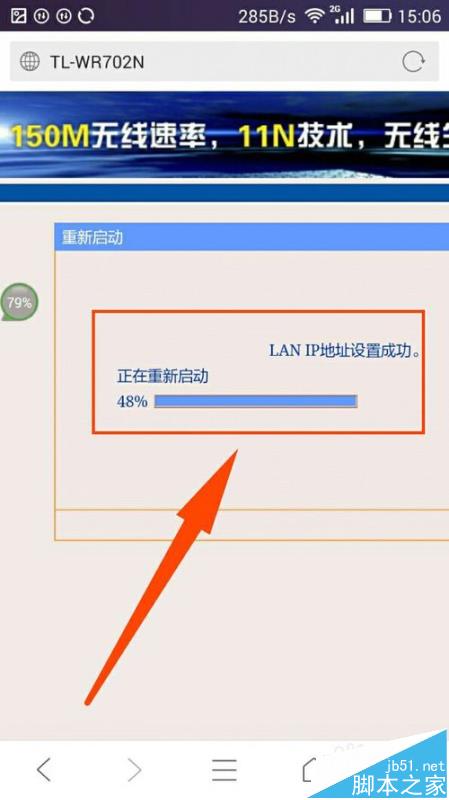Screen dimensions: 449x800
Task: Tap the 48% progress percentage text
Action: pos(132,402)
